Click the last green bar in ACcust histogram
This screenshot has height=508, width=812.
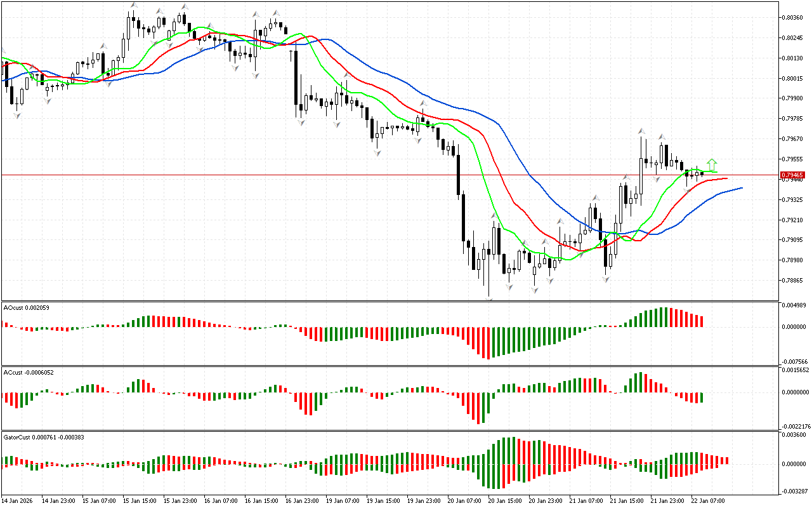(702, 398)
